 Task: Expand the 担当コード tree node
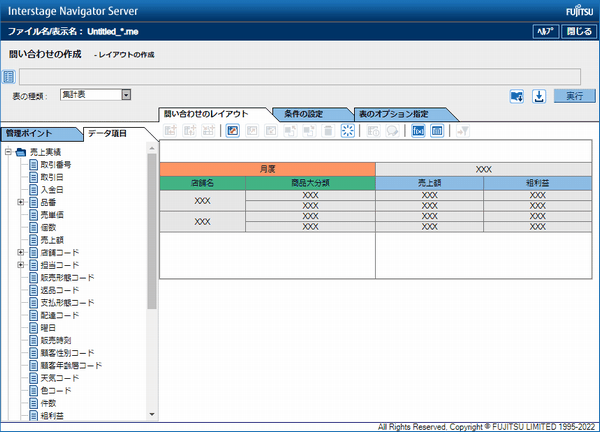21,265
